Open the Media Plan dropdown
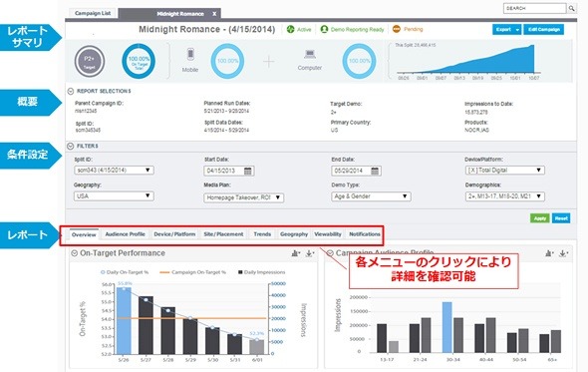 [244, 197]
